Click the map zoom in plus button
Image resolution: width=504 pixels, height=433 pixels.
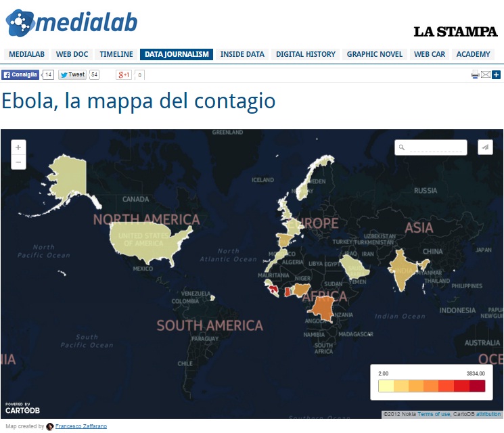[19, 147]
